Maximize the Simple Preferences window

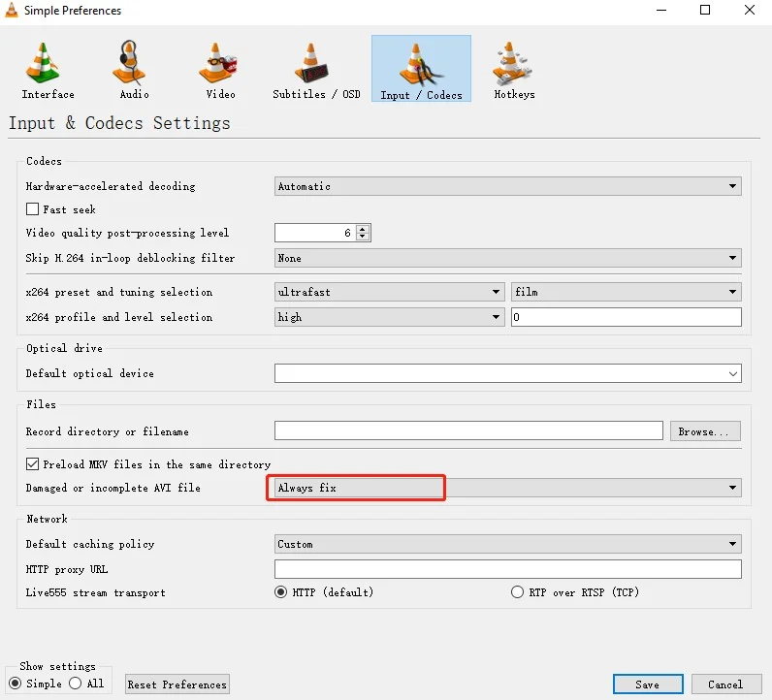click(x=705, y=10)
